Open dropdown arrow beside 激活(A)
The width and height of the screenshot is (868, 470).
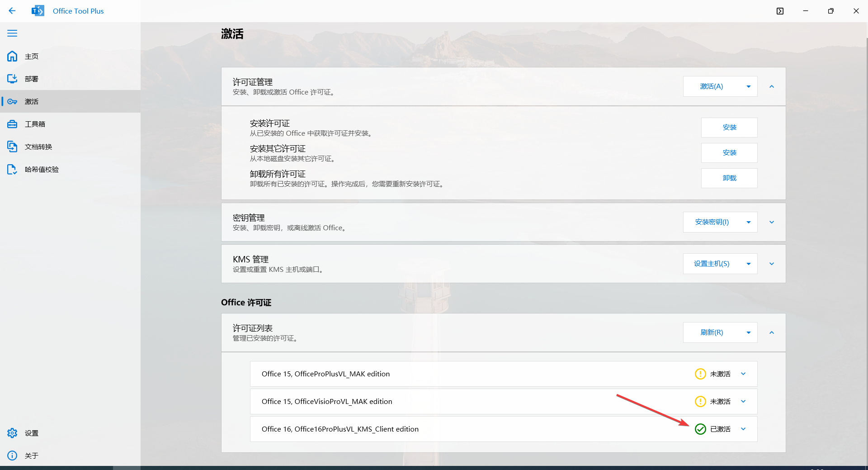[x=749, y=86]
